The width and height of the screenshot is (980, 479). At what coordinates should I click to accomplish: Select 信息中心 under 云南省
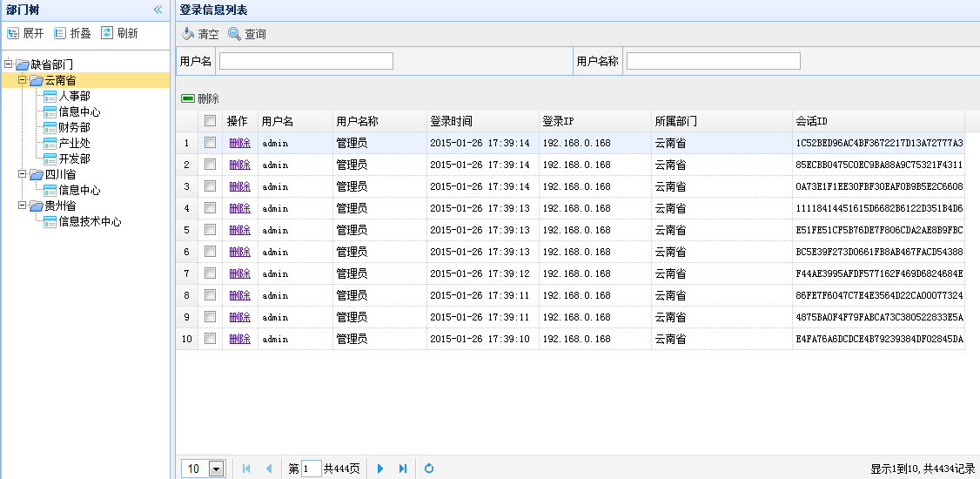click(x=79, y=112)
